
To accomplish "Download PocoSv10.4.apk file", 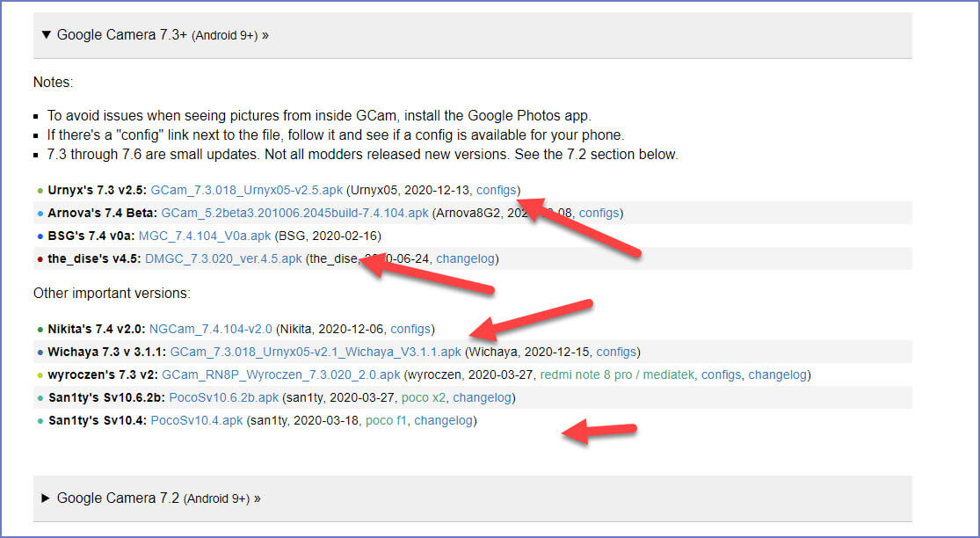I will click(196, 420).
